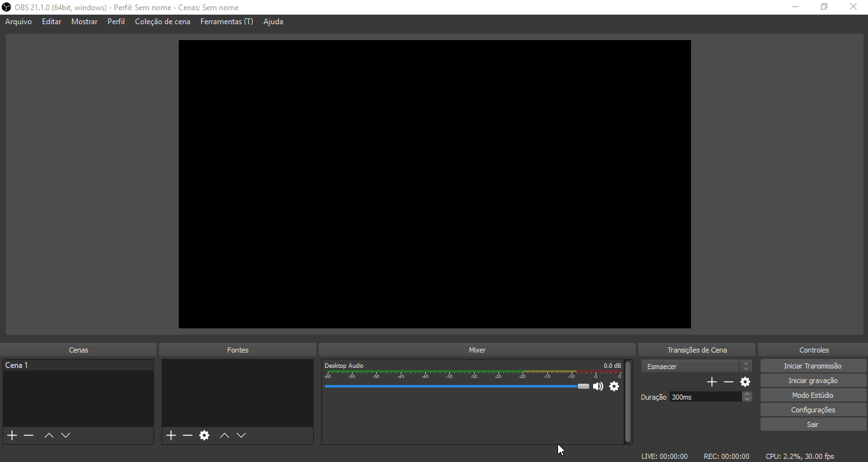
Task: Add a new scene transition with the plus
Action: (x=711, y=382)
